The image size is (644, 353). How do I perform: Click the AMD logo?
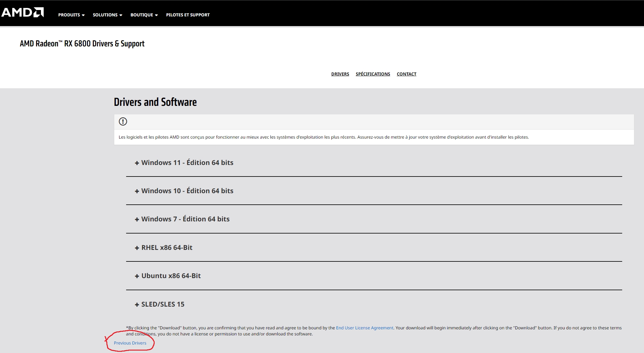(x=22, y=12)
